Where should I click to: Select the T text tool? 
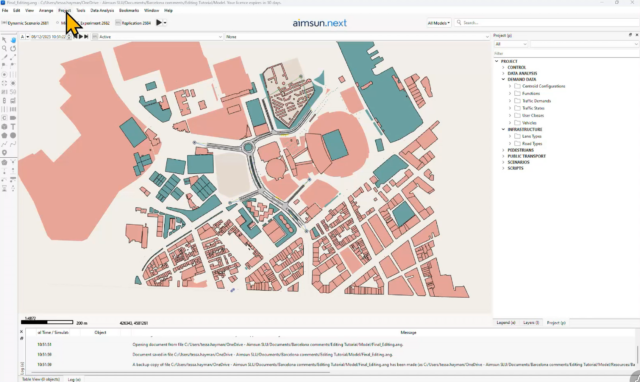tap(13, 127)
